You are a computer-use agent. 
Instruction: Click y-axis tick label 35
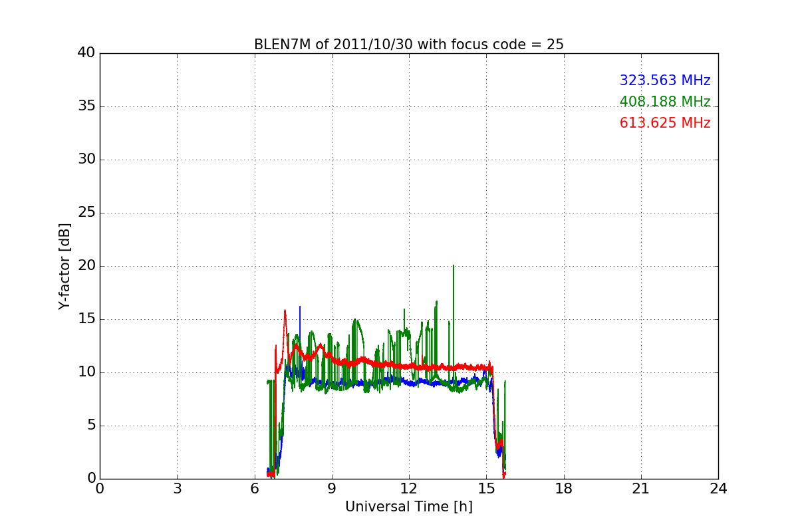coord(86,106)
